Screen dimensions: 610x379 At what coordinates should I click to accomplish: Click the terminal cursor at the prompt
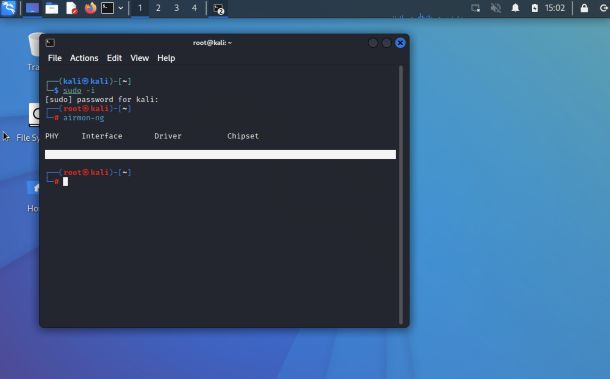[x=65, y=182]
